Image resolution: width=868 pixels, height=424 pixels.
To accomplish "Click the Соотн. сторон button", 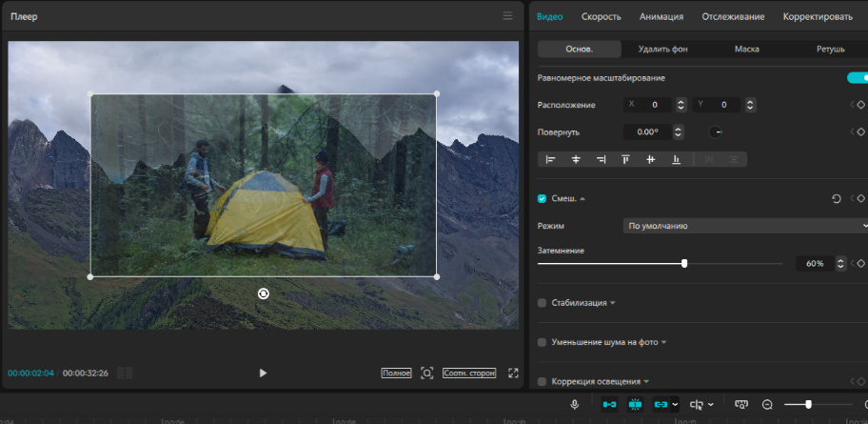I will coord(469,373).
